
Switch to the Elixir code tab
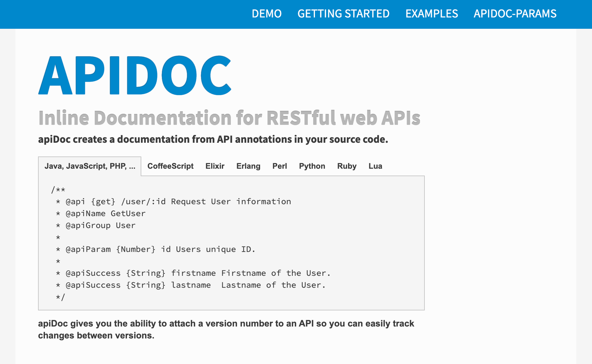[x=215, y=166]
